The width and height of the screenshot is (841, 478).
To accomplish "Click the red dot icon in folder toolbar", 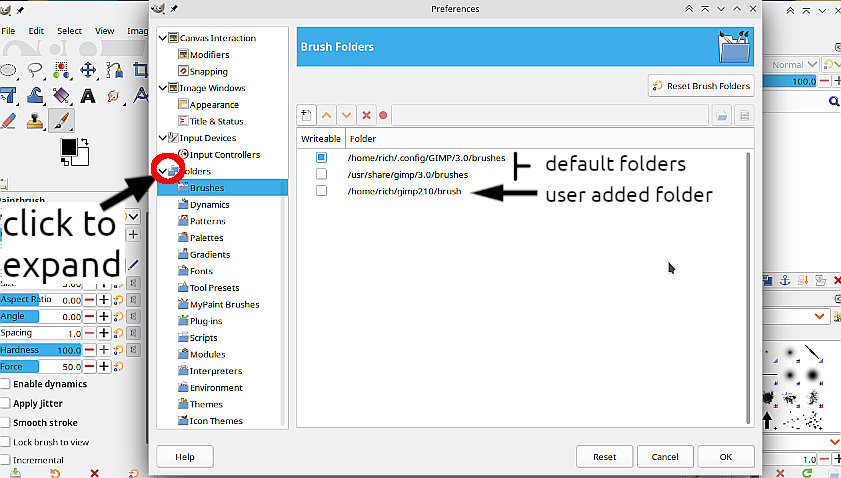I will click(383, 115).
